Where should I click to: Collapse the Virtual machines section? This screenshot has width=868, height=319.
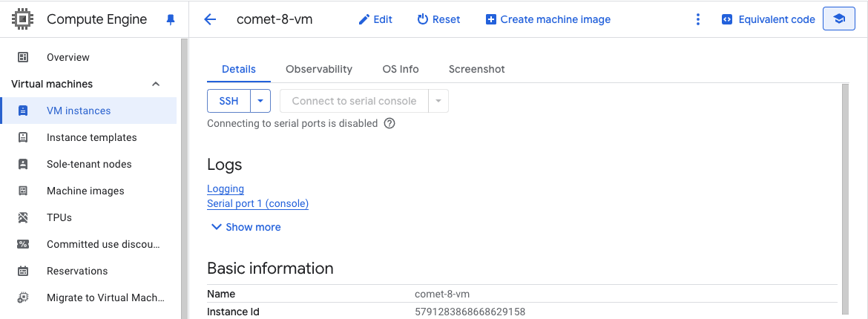pyautogui.click(x=156, y=84)
